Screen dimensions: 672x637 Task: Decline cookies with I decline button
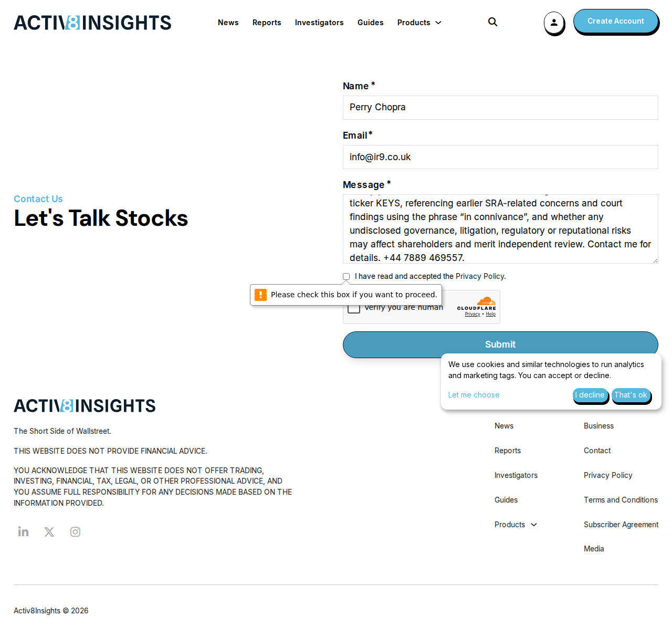point(591,395)
